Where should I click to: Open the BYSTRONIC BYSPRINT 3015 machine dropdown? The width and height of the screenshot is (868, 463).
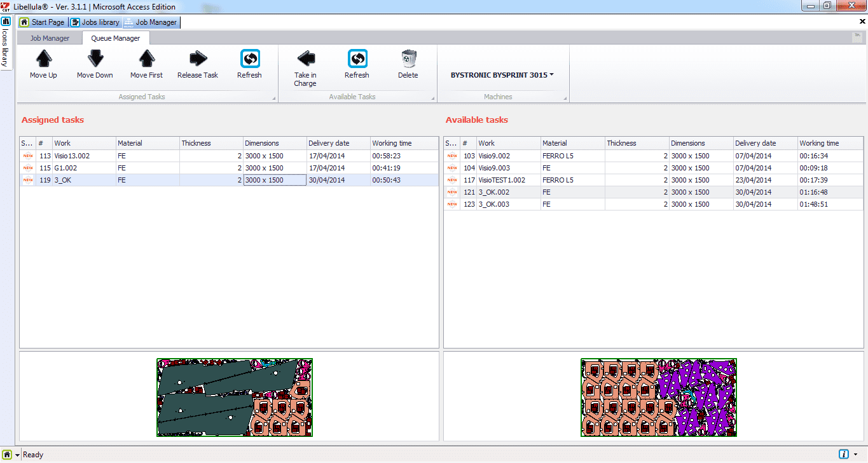(502, 75)
